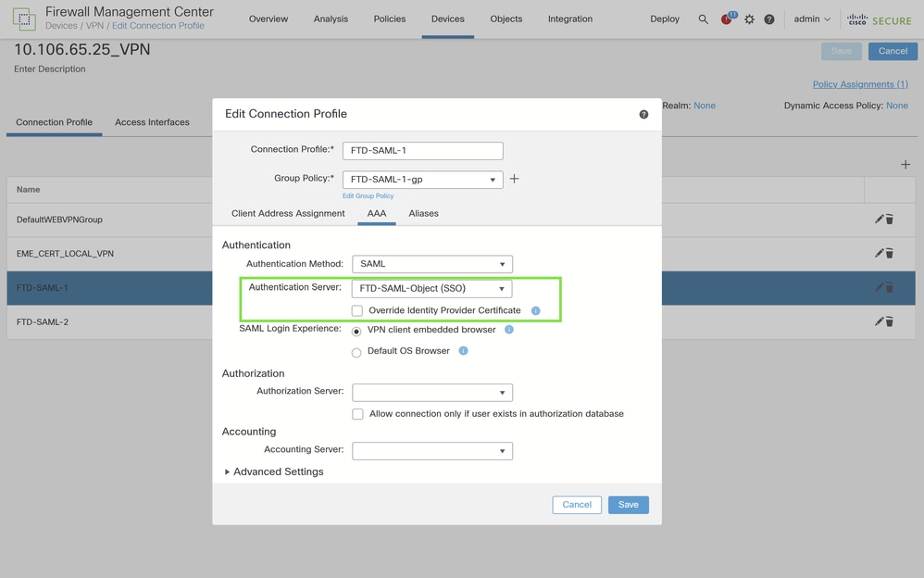Viewport: 924px width, 578px height.
Task: Open Integration menu
Action: (x=570, y=19)
